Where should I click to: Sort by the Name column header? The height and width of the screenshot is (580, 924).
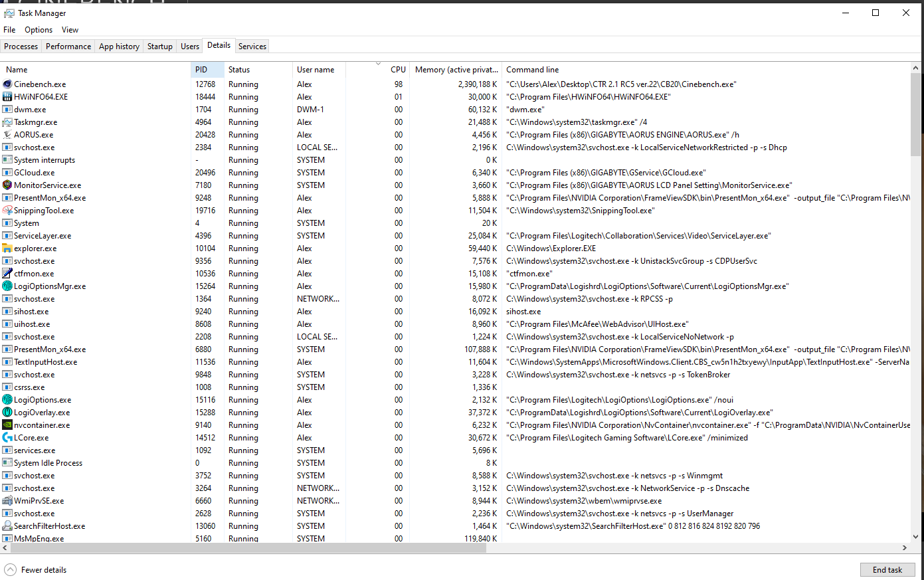coord(96,70)
